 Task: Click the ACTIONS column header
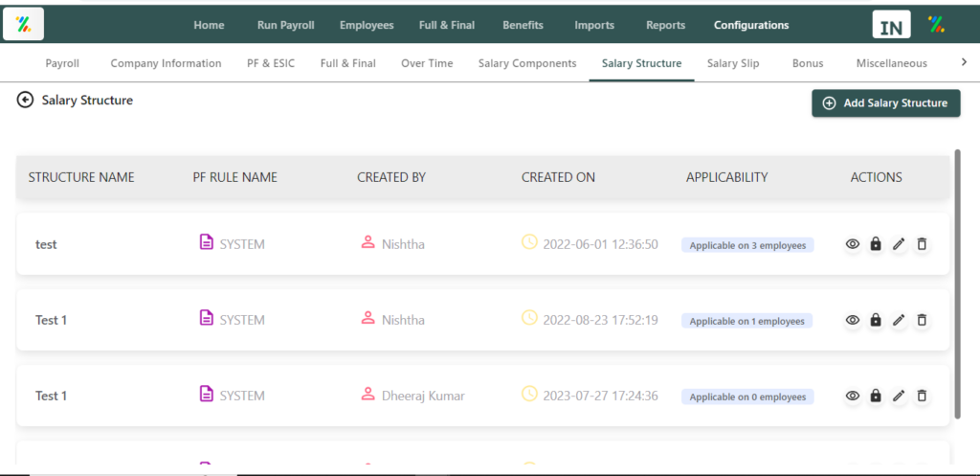pyautogui.click(x=877, y=177)
